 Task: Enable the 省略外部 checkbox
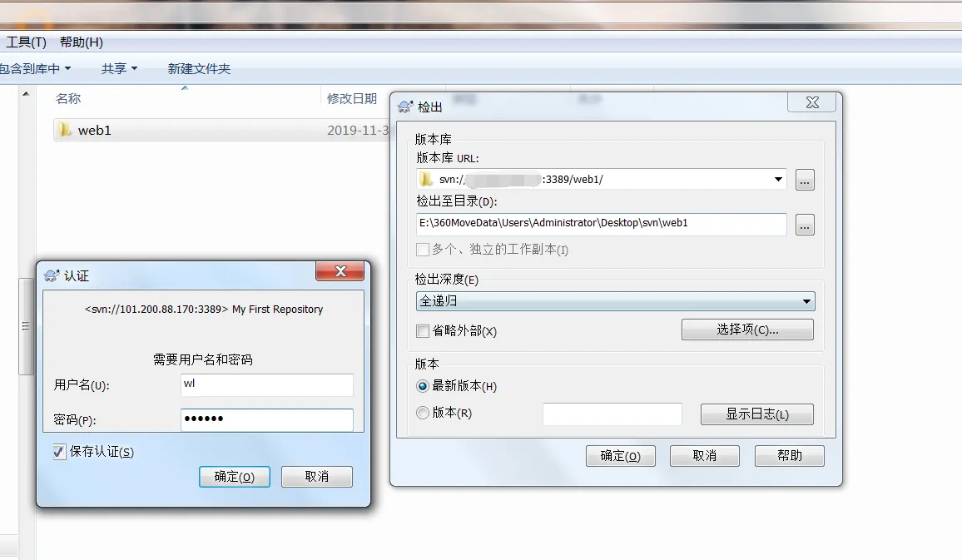pyautogui.click(x=423, y=331)
